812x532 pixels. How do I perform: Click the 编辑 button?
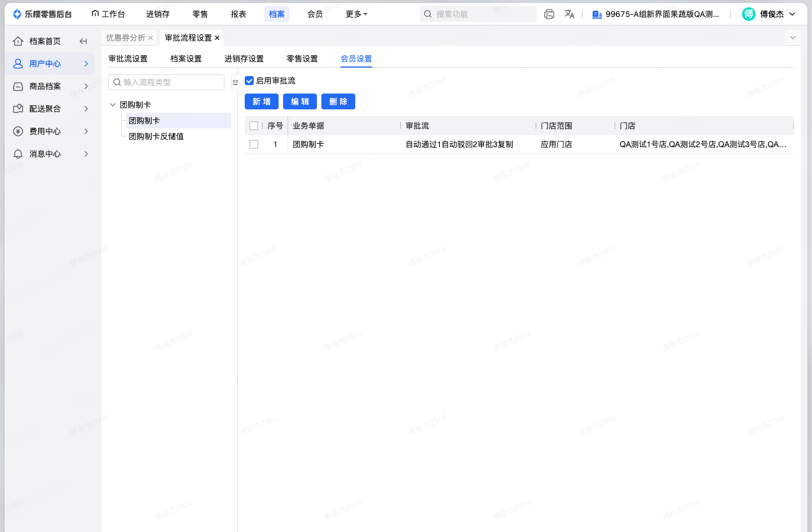(x=300, y=101)
